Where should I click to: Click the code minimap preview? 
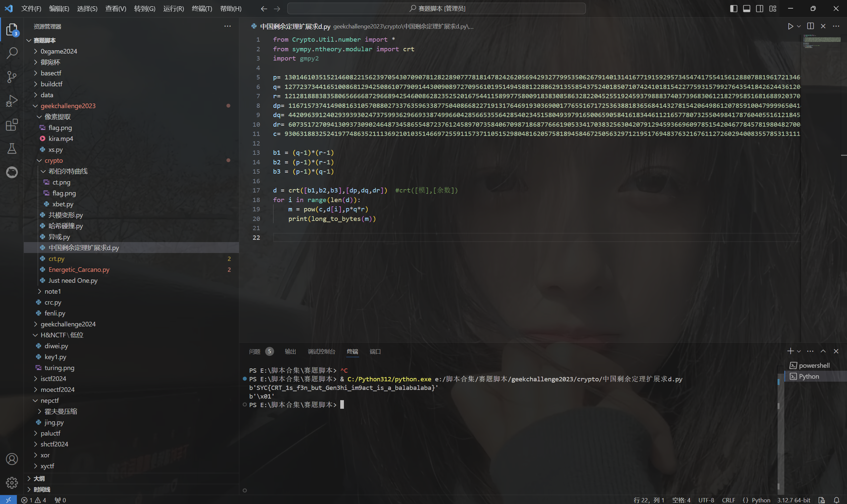pos(822,42)
